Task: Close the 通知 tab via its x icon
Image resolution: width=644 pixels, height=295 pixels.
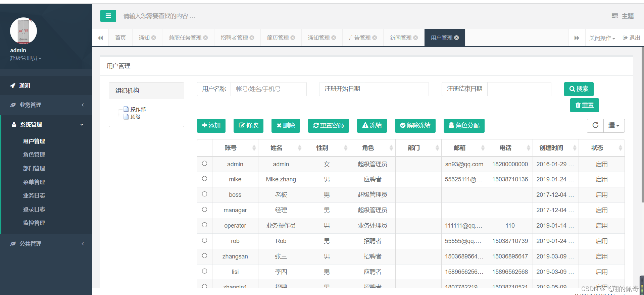Action: [154, 38]
